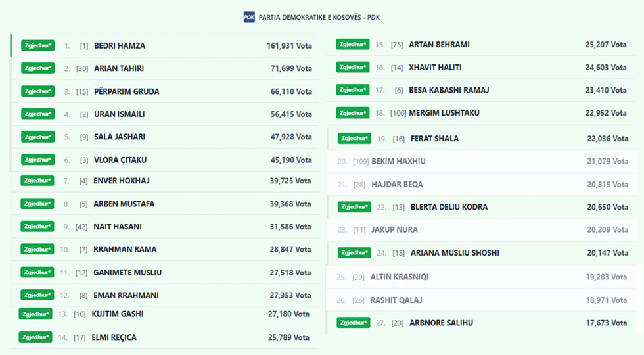Click the Zgjedhur badge beside Artan Behrami
The width and height of the screenshot is (644, 355).
coord(352,45)
